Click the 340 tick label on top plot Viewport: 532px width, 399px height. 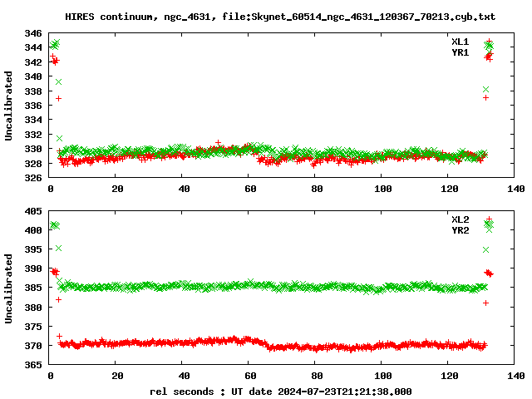[x=33, y=76]
